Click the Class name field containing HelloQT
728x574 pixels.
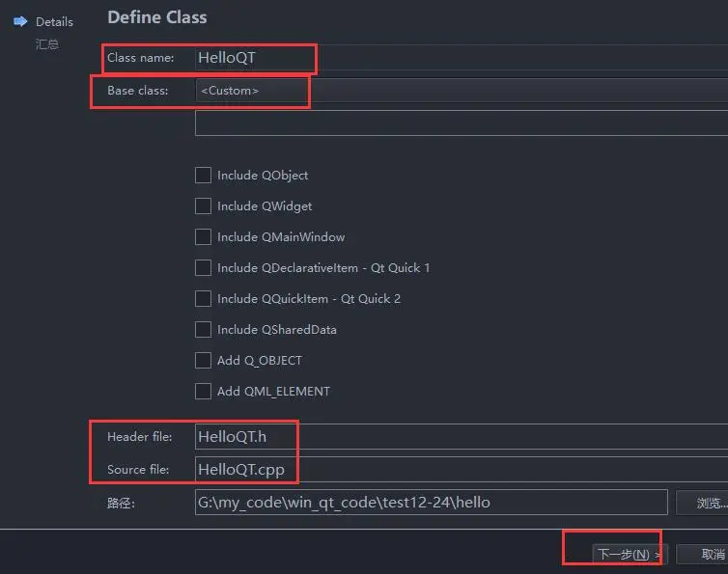click(x=460, y=58)
